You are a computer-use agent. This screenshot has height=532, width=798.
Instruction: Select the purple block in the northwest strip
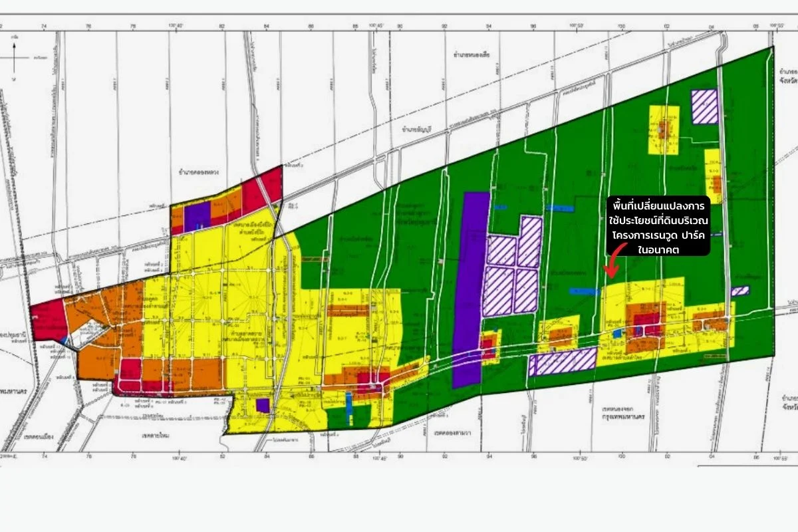coord(198,216)
